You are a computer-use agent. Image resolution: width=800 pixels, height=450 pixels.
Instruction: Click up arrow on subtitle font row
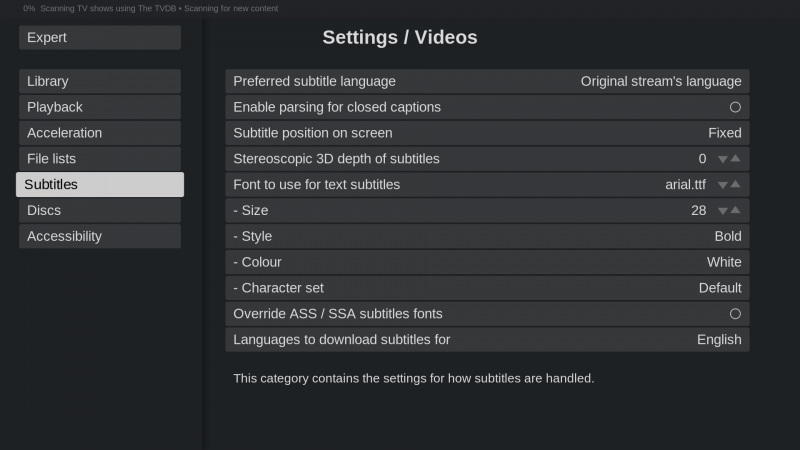[736, 185]
